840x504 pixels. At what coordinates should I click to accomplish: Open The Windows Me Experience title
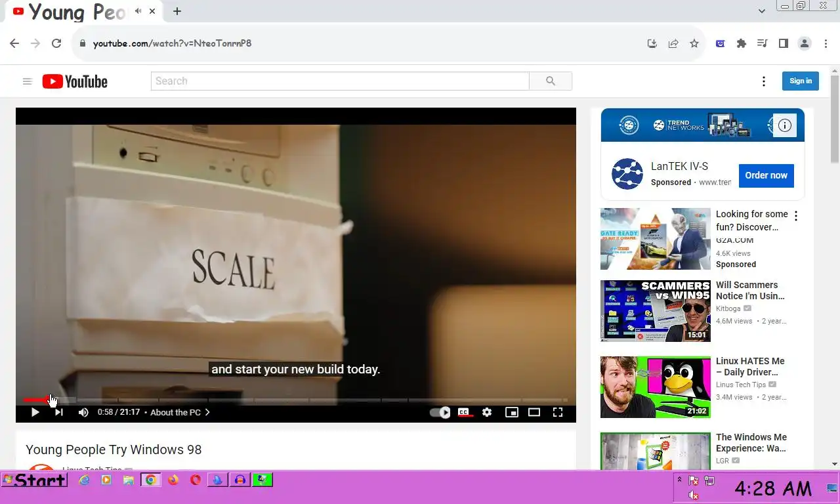pos(751,443)
